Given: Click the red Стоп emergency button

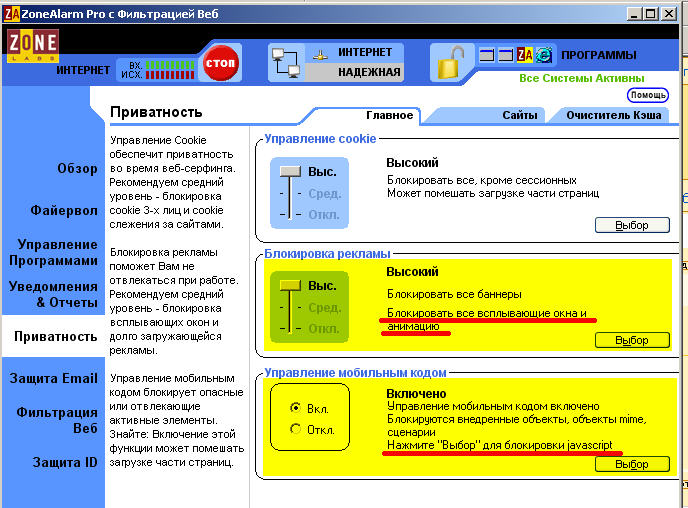Looking at the screenshot, I should [220, 63].
